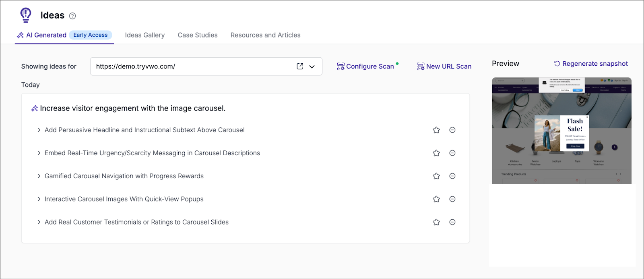Open the help icon beside Ideas title
The image size is (644, 279).
click(x=72, y=16)
